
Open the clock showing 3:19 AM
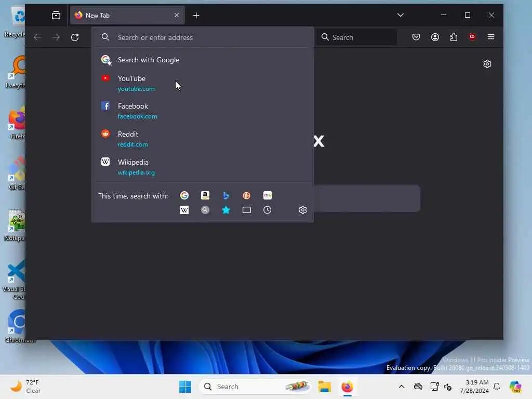[x=474, y=387]
